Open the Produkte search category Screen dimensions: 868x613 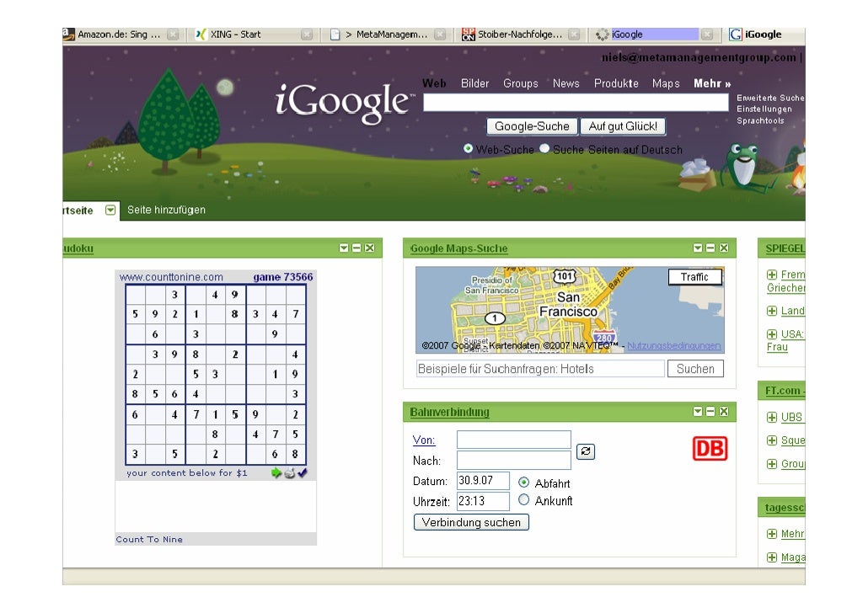click(x=616, y=83)
